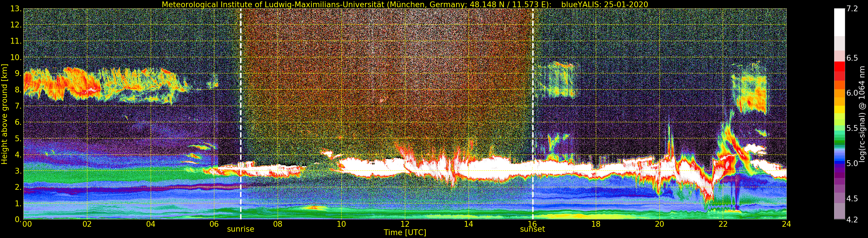Click the time axis tick "02"
The image size is (868, 238).
pyautogui.click(x=87, y=224)
